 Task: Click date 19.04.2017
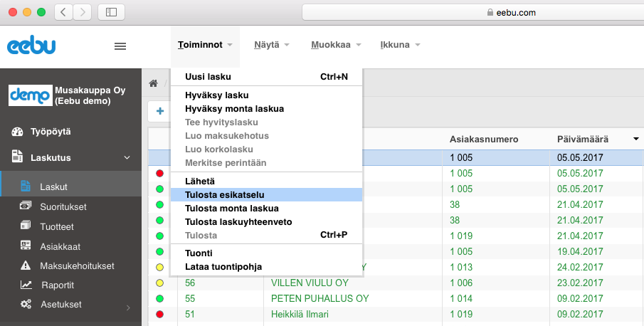(x=580, y=252)
